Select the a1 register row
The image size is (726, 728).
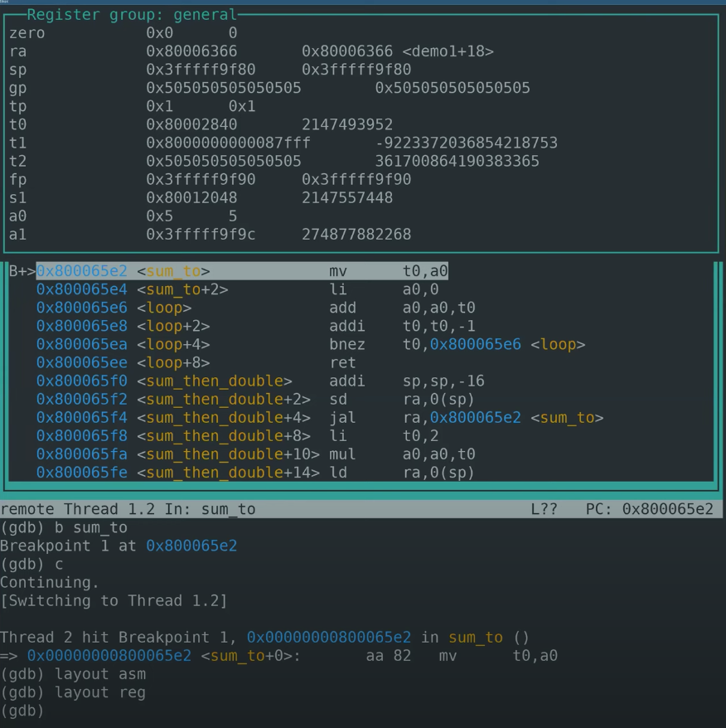click(x=207, y=234)
